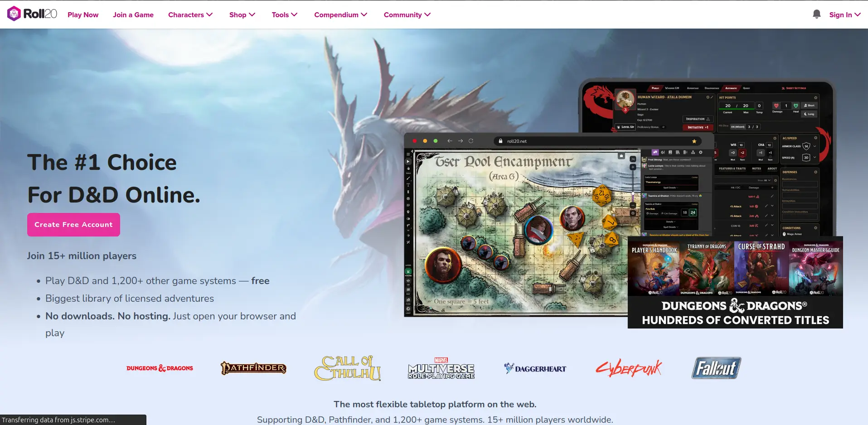Choose the Call of Cthulhu logo
This screenshot has height=425, width=868.
pos(348,368)
